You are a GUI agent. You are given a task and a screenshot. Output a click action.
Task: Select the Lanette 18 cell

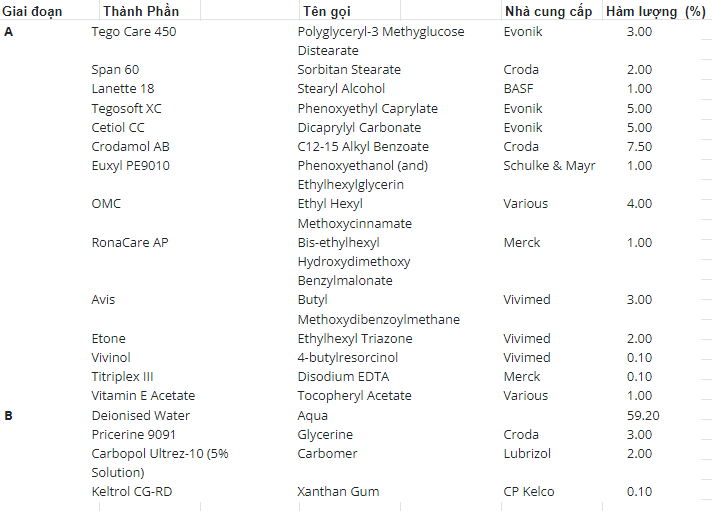(x=123, y=89)
